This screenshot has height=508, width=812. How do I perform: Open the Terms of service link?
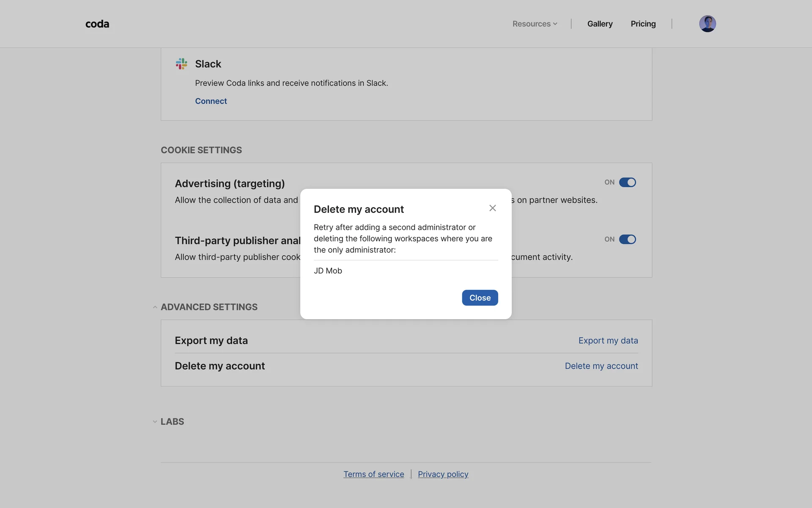[373, 475]
